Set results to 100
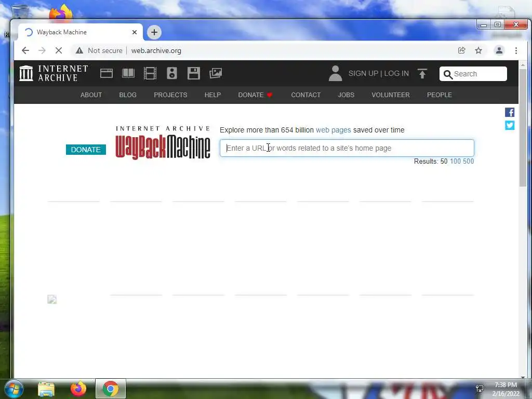 coord(455,162)
